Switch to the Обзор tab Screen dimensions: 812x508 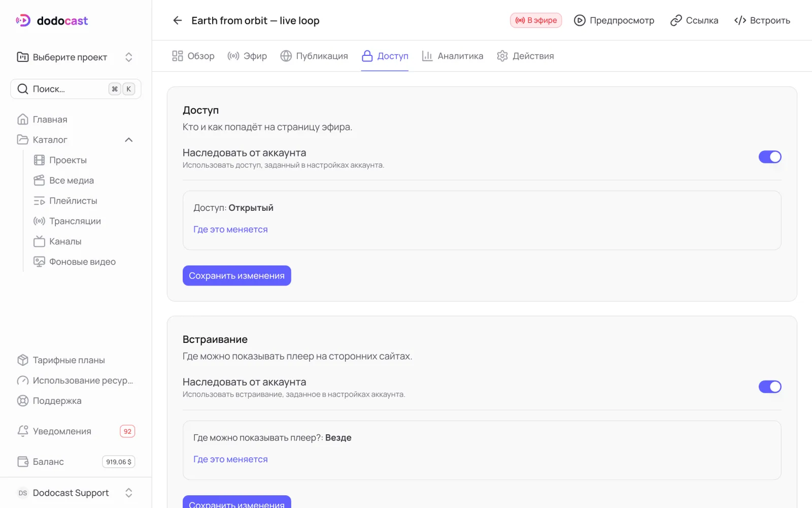tap(193, 56)
